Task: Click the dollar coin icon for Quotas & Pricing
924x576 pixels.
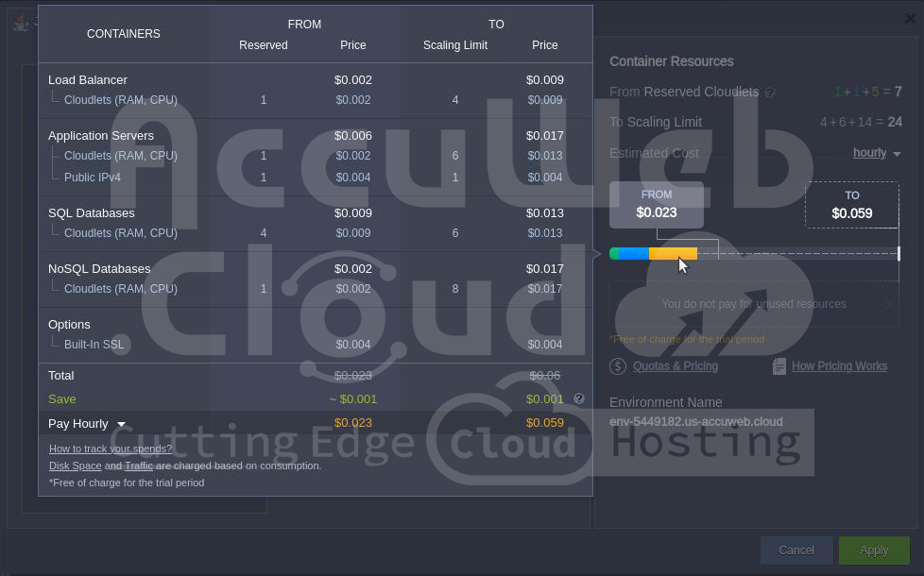Action: (618, 366)
